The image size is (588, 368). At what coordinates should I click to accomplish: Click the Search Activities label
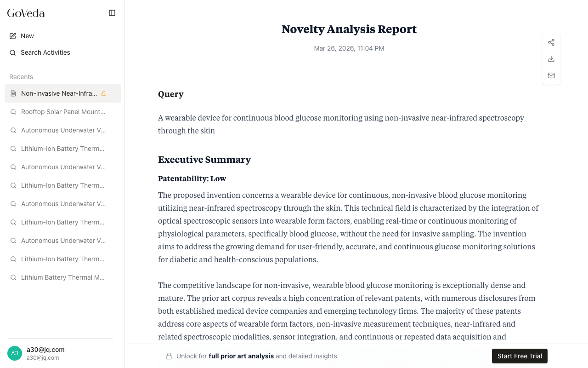coord(45,52)
